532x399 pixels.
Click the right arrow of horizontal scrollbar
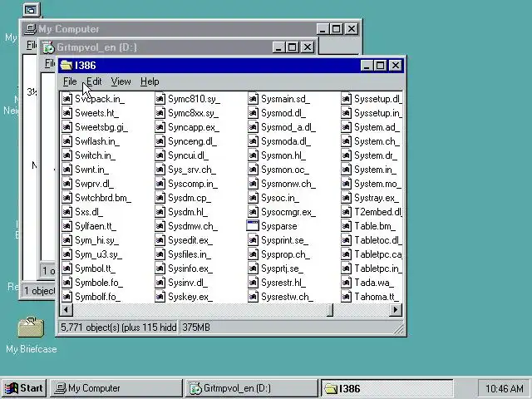point(396,309)
